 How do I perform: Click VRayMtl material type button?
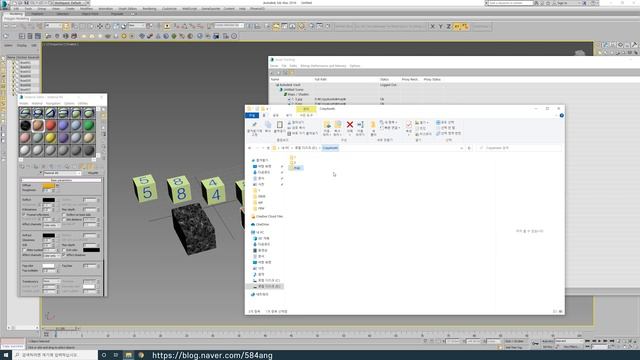pos(93,173)
